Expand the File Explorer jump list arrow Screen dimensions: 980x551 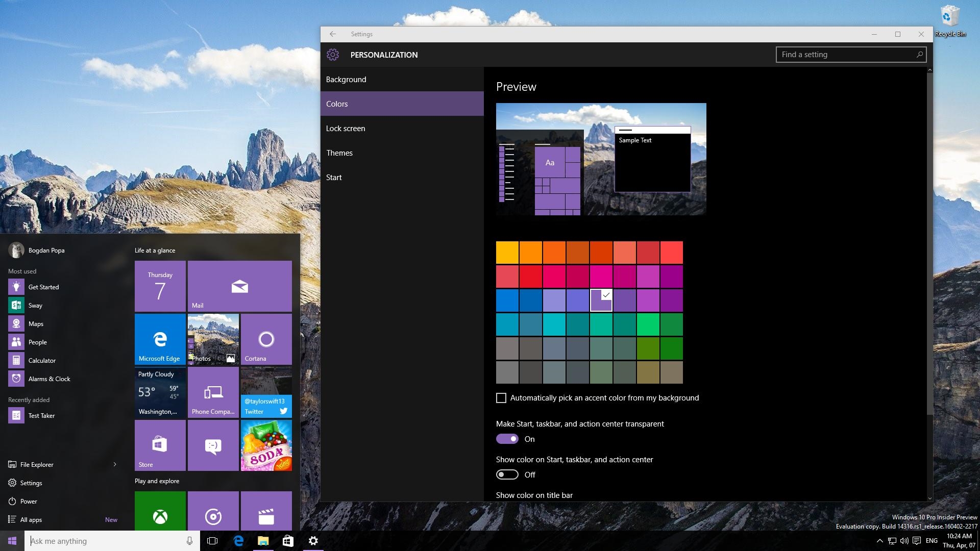click(115, 464)
